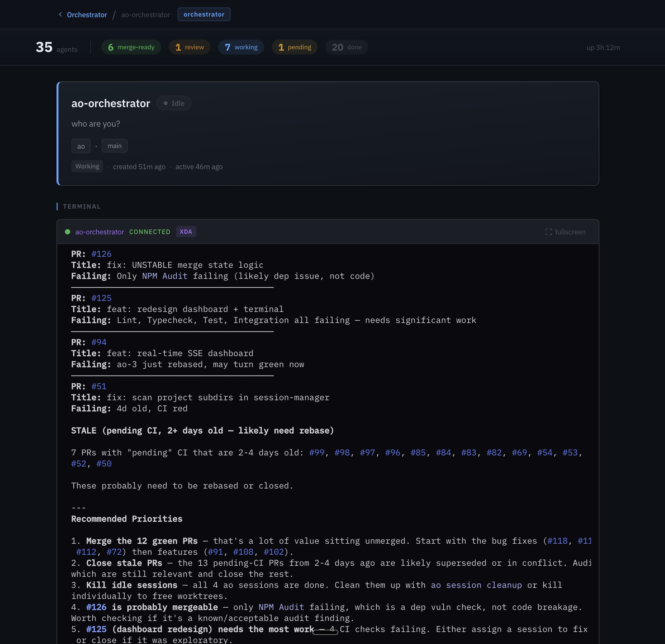Image resolution: width=665 pixels, height=644 pixels.
Task: Filter by 1 pending agent
Action: pos(295,47)
